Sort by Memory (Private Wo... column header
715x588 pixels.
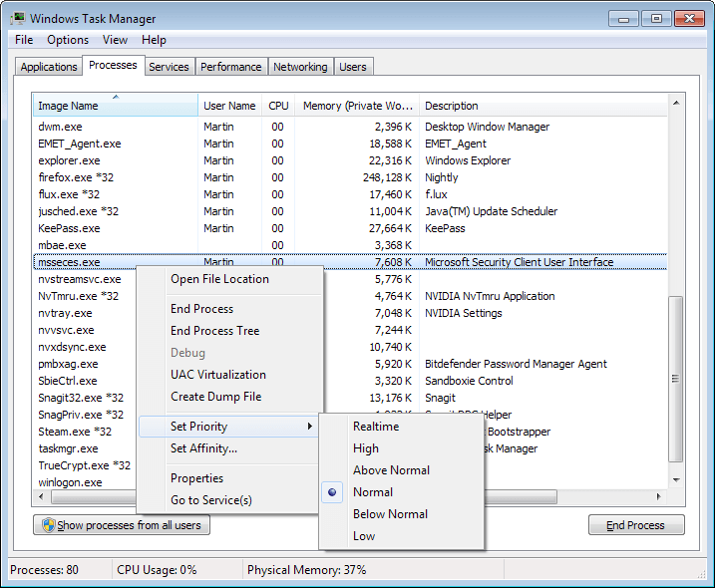click(357, 106)
